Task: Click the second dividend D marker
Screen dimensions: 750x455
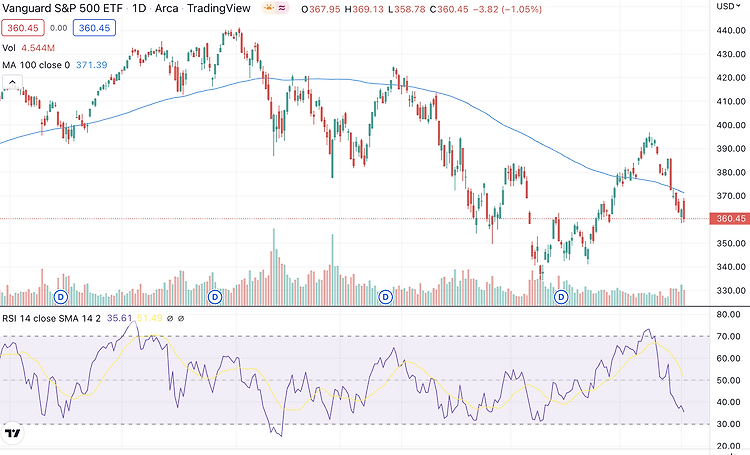Action: point(215,297)
